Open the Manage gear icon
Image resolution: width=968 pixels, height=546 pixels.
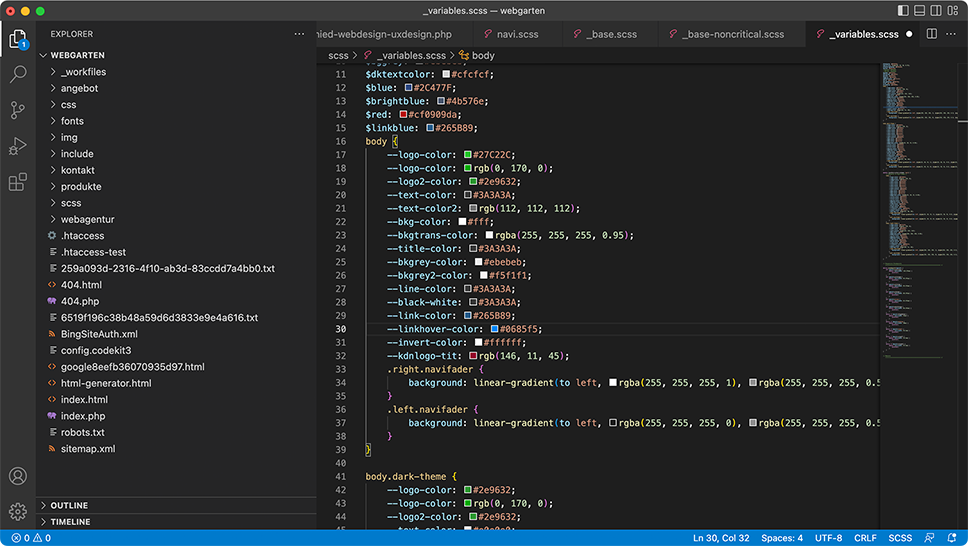18,511
